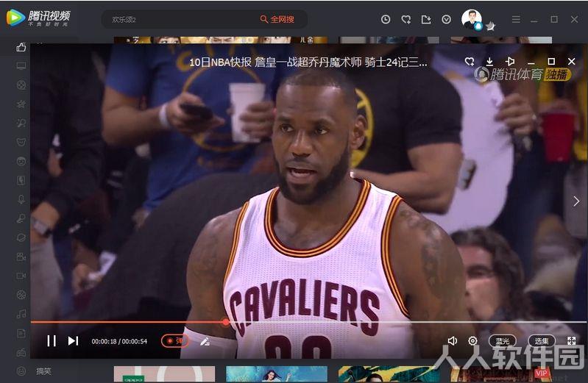Viewport: 588px width, 383px height.
Task: Open favorites heart icon in top bar
Action: [x=405, y=19]
